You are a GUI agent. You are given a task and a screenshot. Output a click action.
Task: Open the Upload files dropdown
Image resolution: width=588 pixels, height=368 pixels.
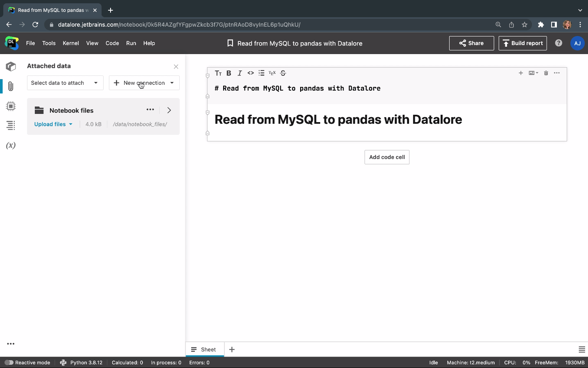[53, 124]
